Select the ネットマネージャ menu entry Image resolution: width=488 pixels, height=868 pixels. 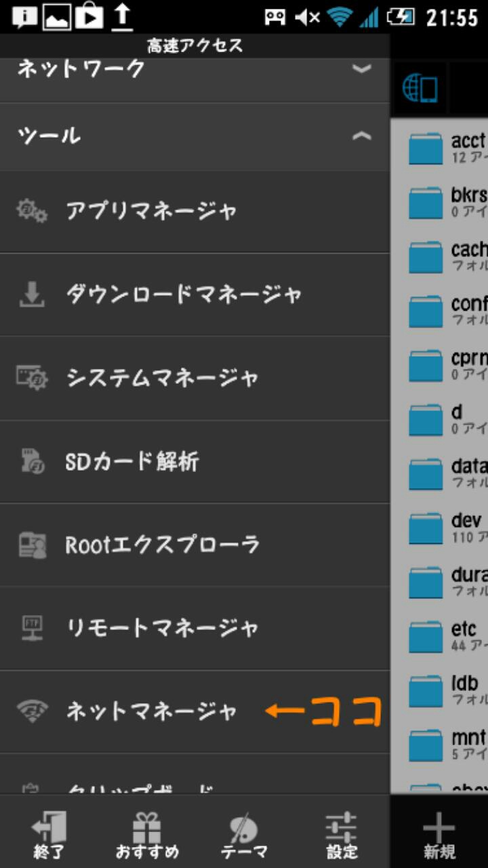(151, 711)
